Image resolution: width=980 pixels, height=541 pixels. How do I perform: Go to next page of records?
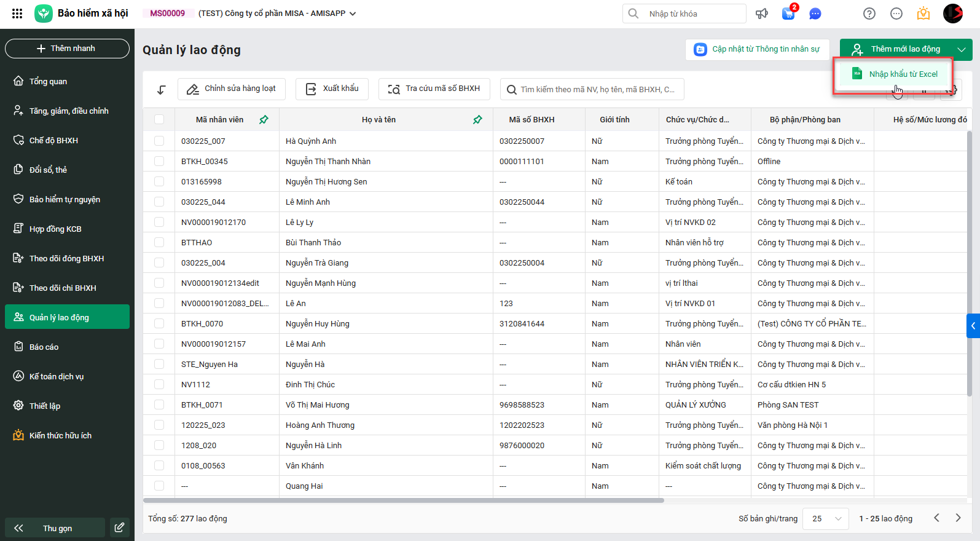click(958, 518)
